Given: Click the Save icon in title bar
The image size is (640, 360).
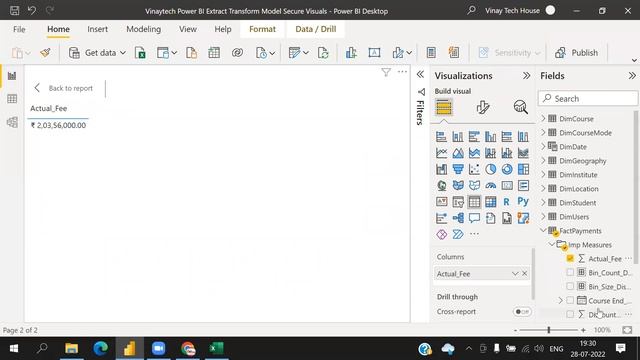Looking at the screenshot, I should (x=14, y=11).
